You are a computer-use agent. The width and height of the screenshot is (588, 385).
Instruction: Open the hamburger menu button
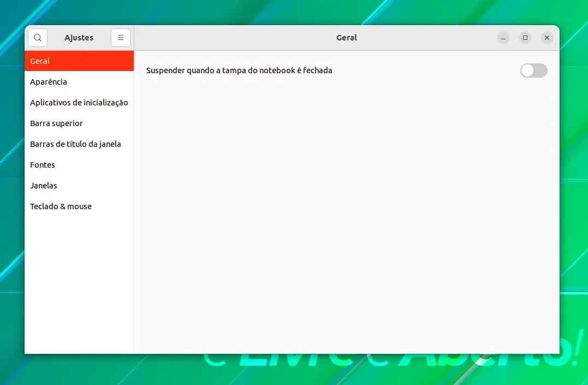pos(120,38)
